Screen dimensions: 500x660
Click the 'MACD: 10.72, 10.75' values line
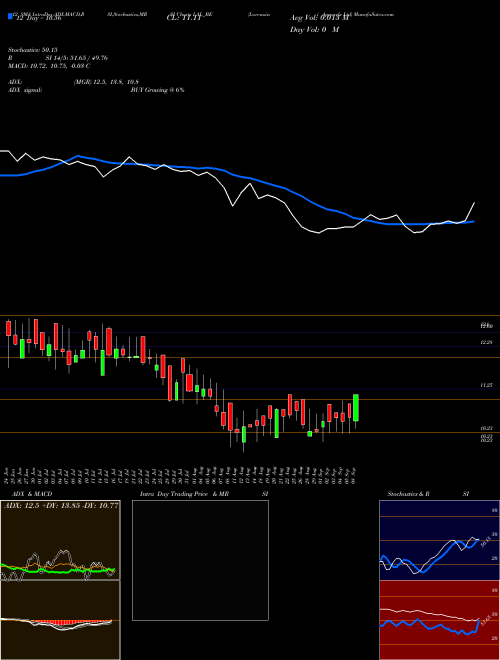coord(49,66)
